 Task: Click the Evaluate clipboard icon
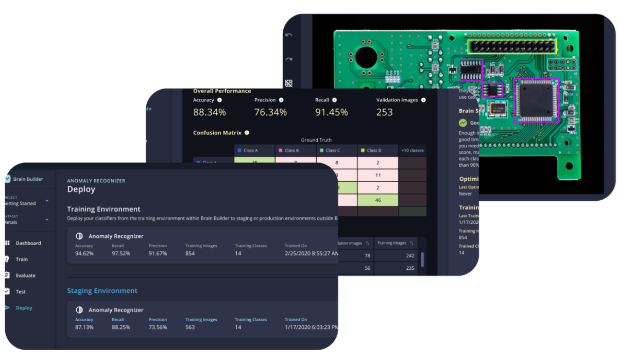click(x=7, y=275)
